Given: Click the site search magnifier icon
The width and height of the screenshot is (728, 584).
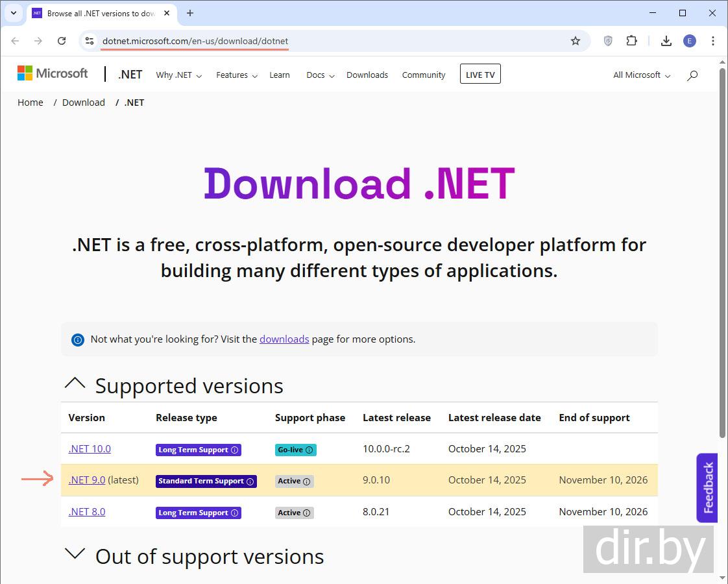Looking at the screenshot, I should tap(692, 75).
